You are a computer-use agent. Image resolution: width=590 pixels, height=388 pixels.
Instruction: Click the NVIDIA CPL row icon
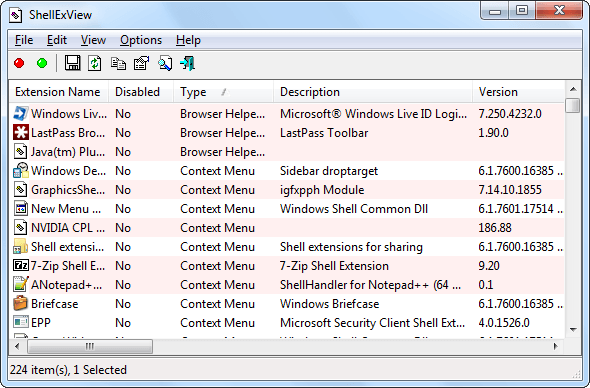click(21, 228)
